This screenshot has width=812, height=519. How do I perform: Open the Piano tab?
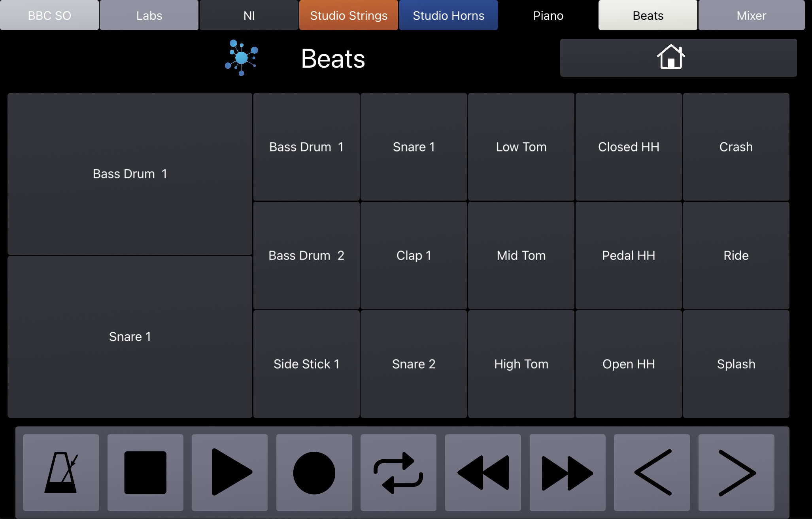pos(548,15)
